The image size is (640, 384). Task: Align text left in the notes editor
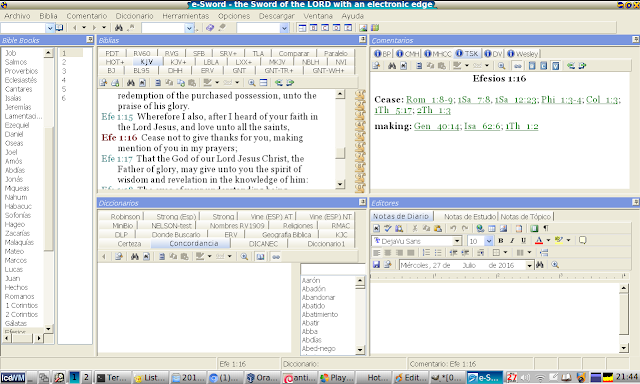click(x=376, y=253)
